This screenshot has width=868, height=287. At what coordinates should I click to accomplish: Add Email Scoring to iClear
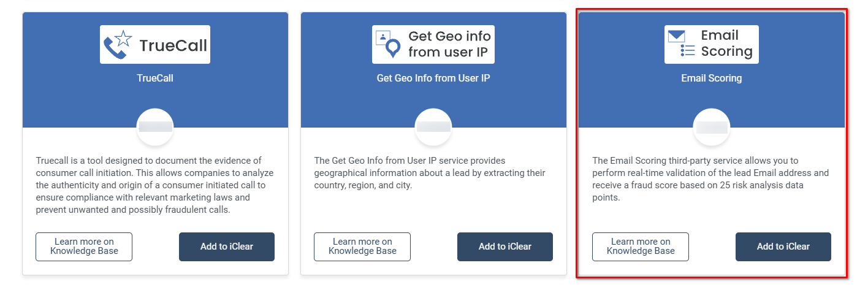coord(783,247)
